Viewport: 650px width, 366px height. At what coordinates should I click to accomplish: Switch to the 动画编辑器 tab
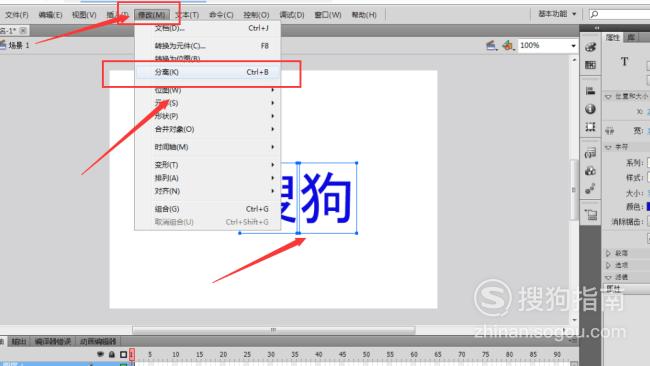98,342
